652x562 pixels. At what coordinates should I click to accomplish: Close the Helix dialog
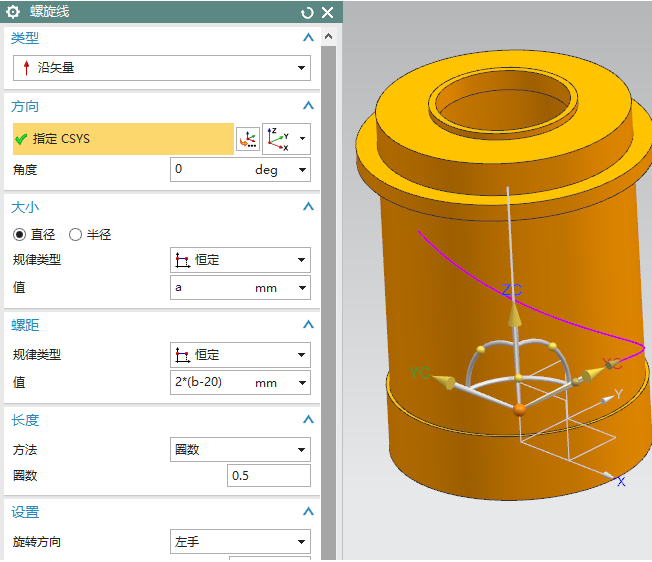(x=327, y=12)
